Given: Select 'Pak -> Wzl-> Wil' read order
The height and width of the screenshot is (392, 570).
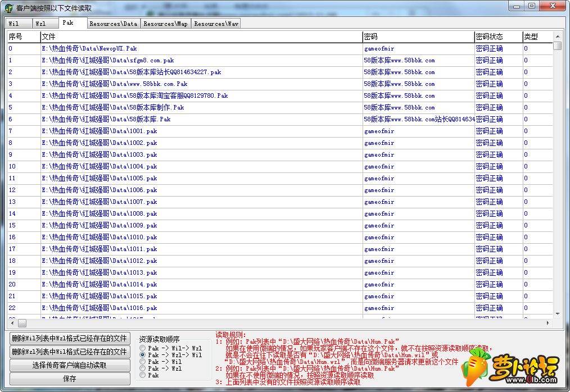Looking at the screenshot, I should (143, 355).
